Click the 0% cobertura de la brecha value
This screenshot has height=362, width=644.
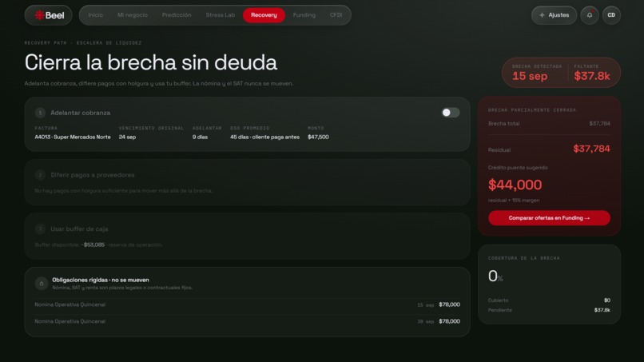(495, 276)
